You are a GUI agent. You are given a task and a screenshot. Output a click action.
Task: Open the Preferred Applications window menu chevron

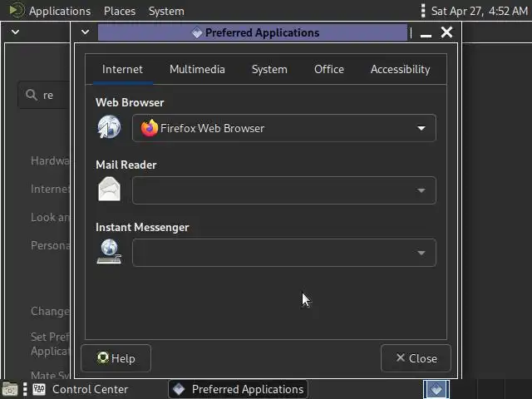pos(85,32)
